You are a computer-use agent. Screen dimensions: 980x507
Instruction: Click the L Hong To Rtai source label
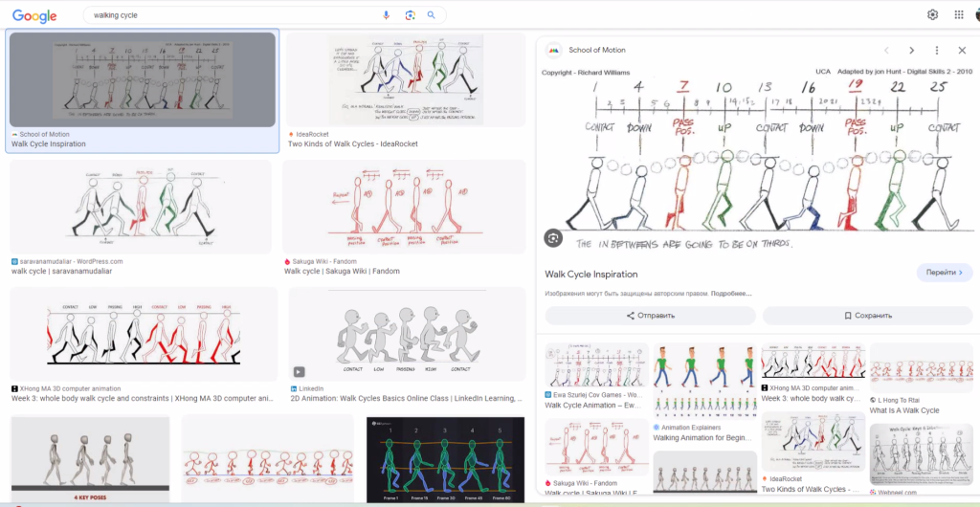click(x=900, y=400)
